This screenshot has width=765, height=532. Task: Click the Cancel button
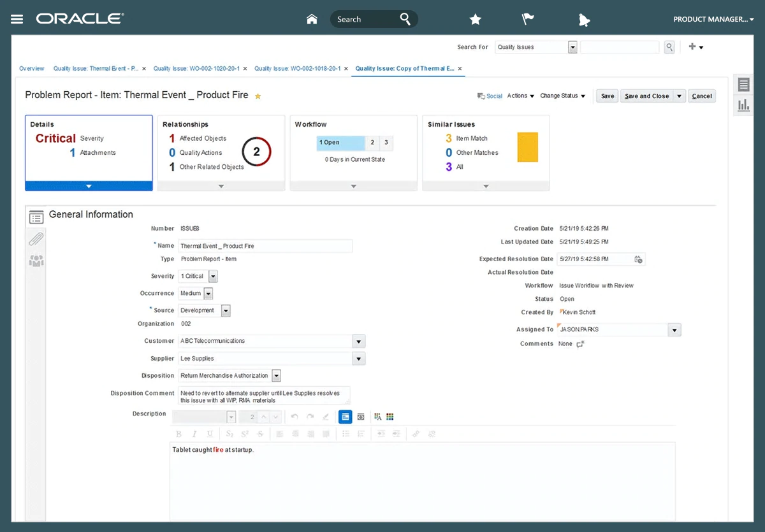(702, 96)
